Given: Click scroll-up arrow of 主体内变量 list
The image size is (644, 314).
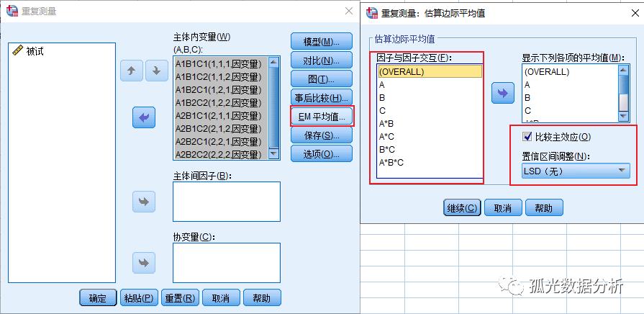Looking at the screenshot, I should [274, 62].
